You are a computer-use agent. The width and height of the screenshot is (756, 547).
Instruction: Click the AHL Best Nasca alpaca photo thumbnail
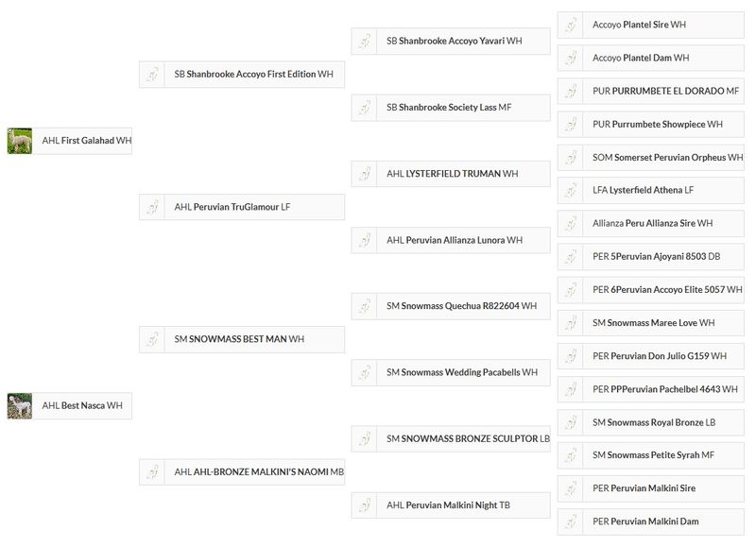point(20,406)
